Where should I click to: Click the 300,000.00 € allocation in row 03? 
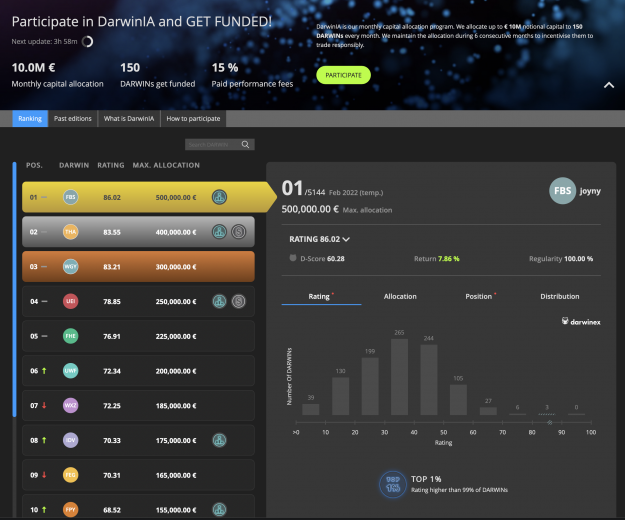tap(176, 267)
